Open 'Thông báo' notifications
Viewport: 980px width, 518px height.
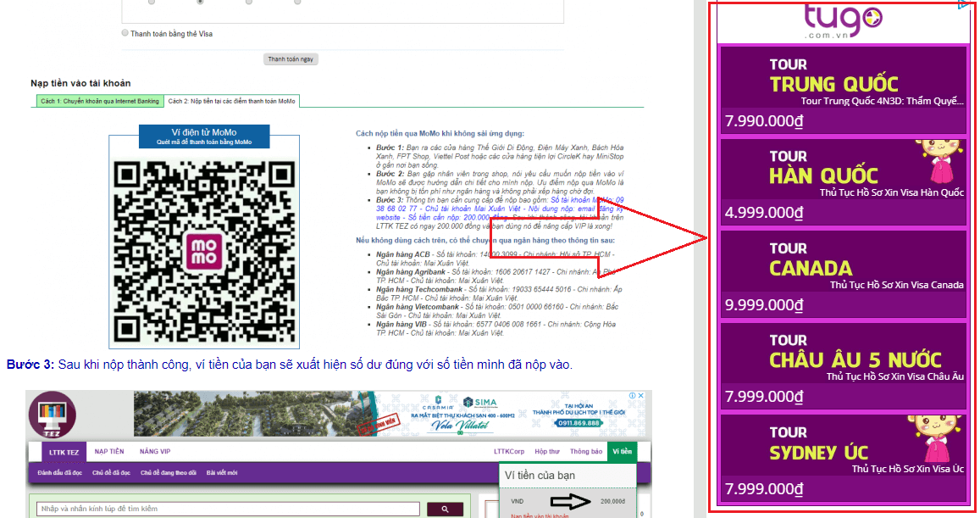coord(586,451)
